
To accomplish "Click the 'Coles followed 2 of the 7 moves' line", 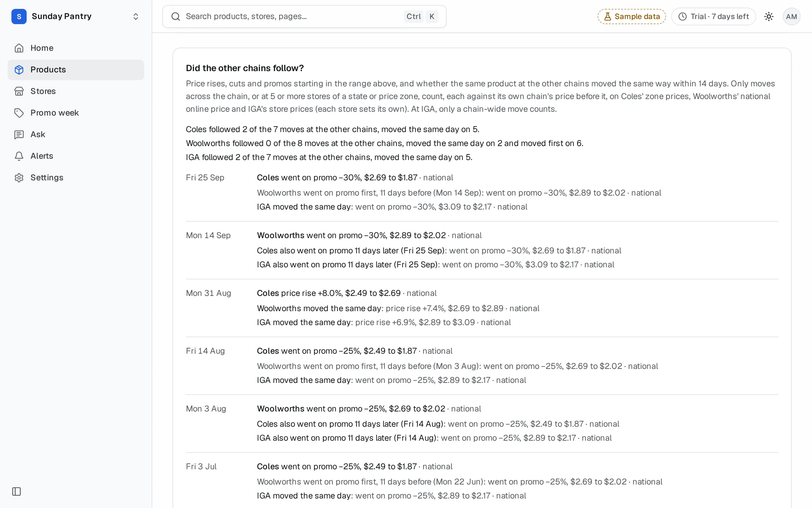I will [332, 129].
